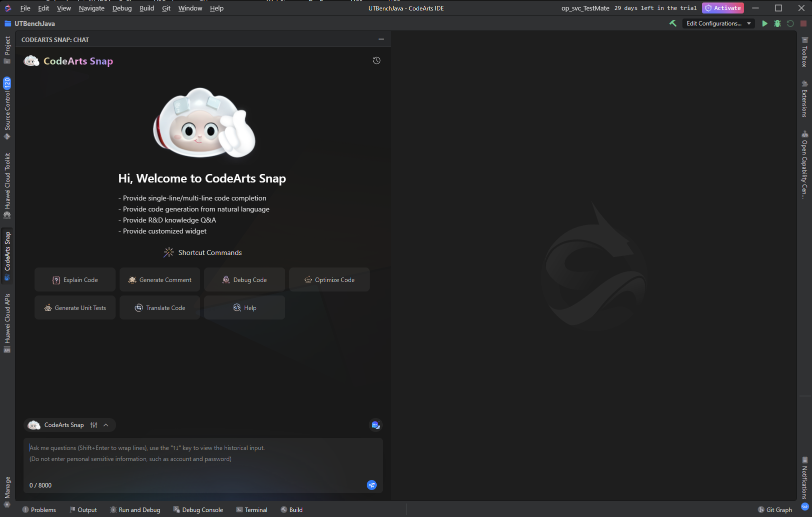
Task: Open the Huawei Cloud Toolkit sidebar panel
Action: tap(7, 178)
